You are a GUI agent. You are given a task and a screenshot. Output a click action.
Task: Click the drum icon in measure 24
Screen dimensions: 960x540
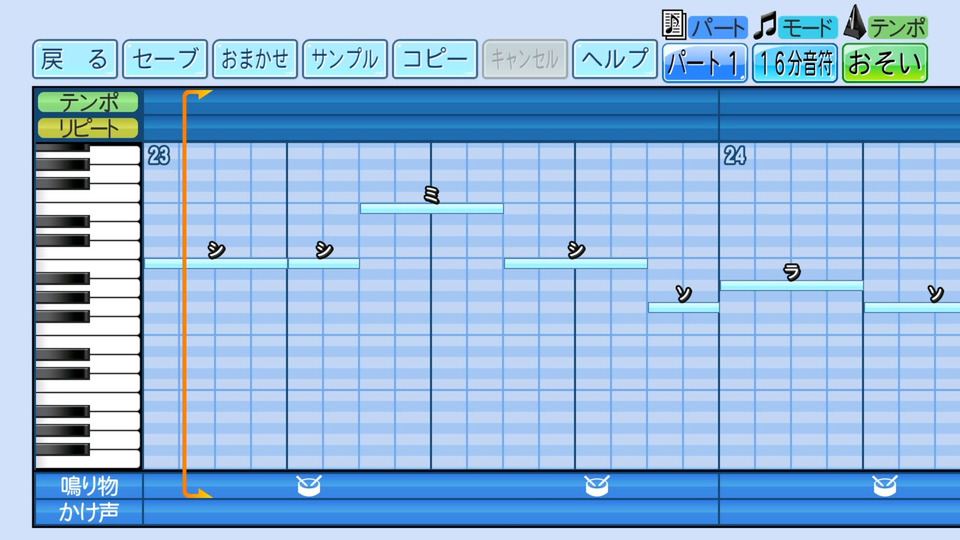[x=885, y=486]
